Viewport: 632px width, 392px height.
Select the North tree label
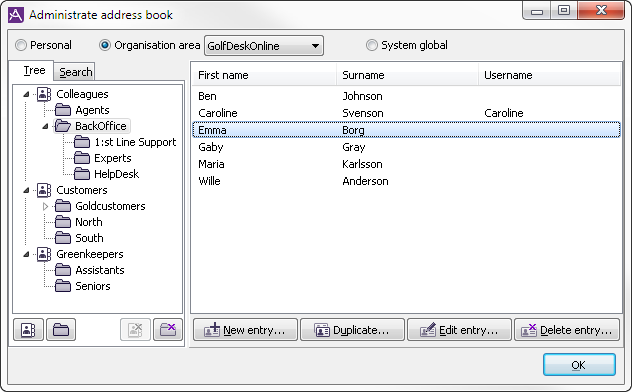89,222
